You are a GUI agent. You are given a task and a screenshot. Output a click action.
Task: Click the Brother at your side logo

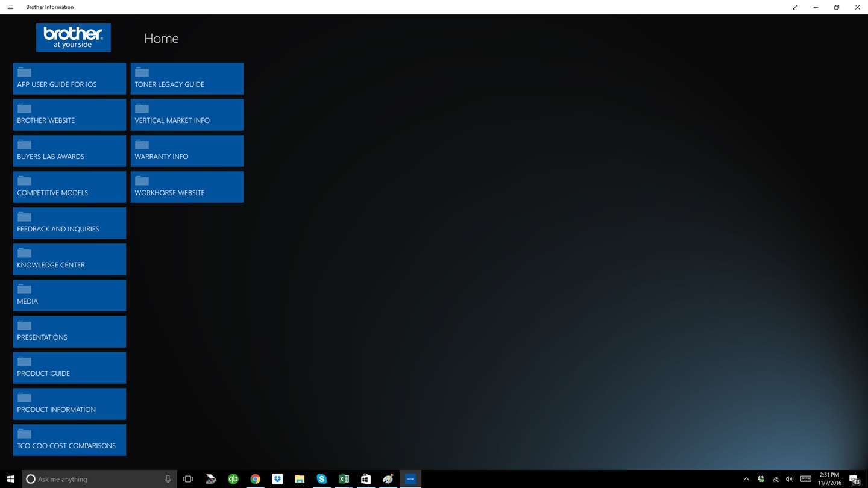pos(74,37)
